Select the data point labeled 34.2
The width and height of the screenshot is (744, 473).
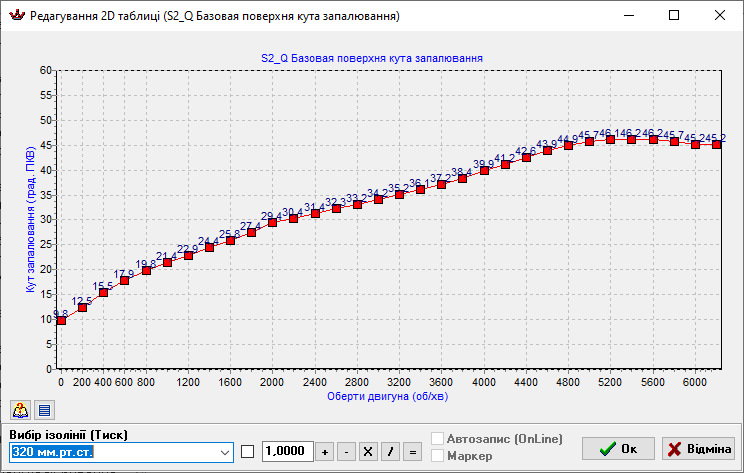(379, 199)
